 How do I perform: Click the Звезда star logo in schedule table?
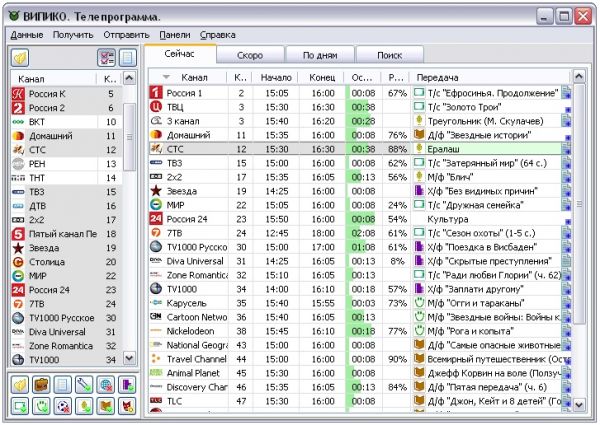(x=156, y=191)
